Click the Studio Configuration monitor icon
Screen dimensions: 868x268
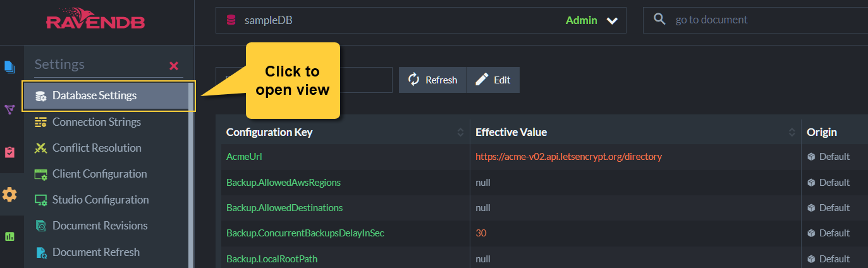pyautogui.click(x=40, y=200)
